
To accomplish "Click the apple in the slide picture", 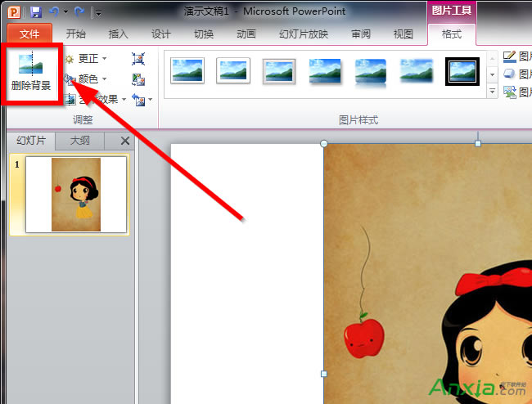I will click(363, 337).
